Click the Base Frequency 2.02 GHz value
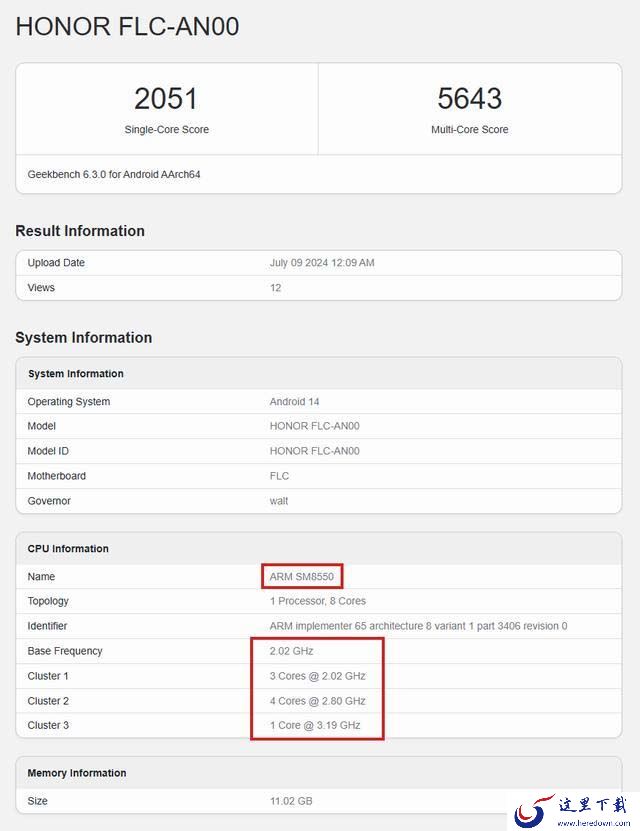The height and width of the screenshot is (831, 640). click(x=291, y=651)
